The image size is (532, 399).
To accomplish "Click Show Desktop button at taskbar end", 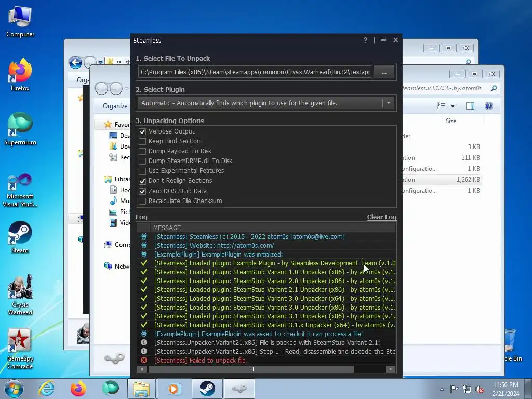I will 528,389.
